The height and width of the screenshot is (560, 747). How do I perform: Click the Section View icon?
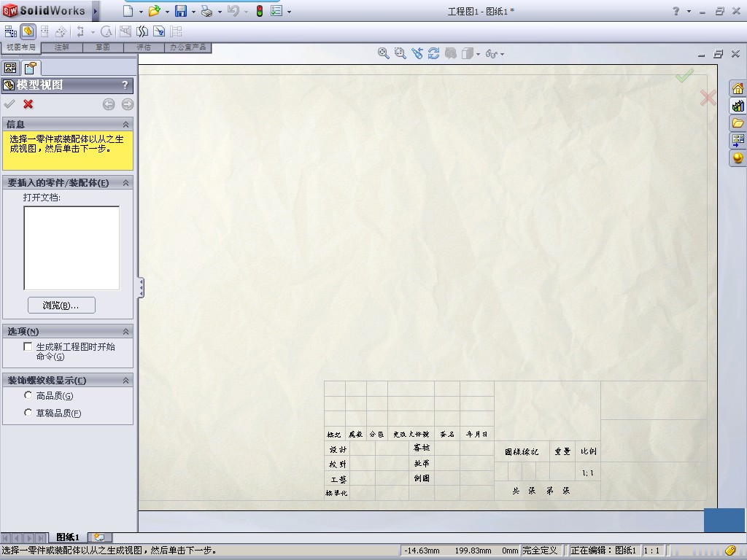point(80,32)
